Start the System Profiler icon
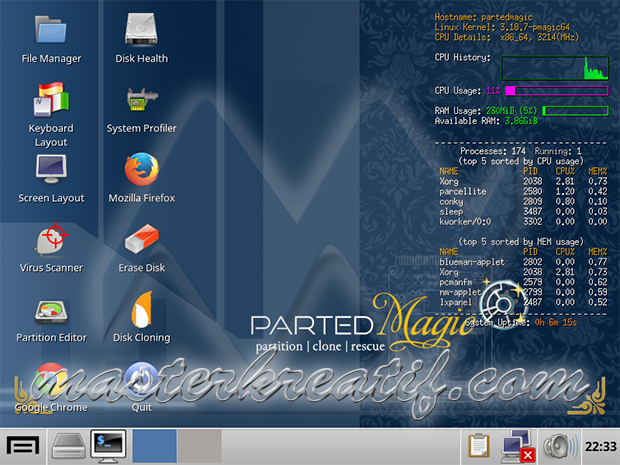 click(142, 99)
